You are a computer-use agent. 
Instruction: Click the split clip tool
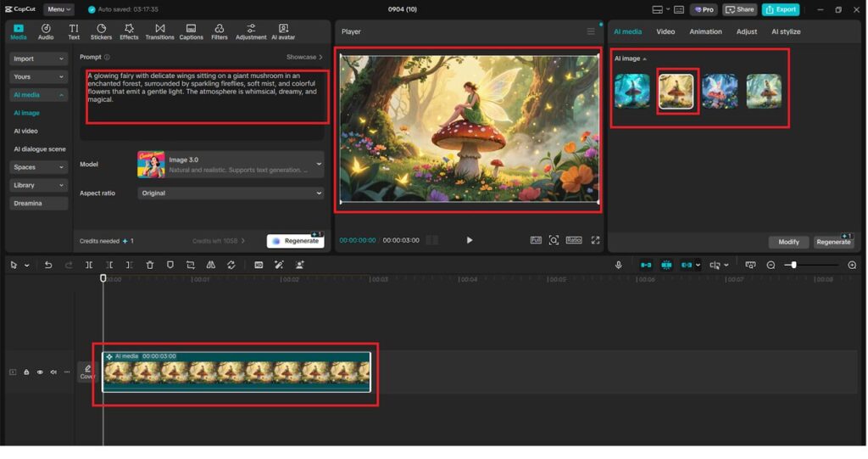(89, 265)
